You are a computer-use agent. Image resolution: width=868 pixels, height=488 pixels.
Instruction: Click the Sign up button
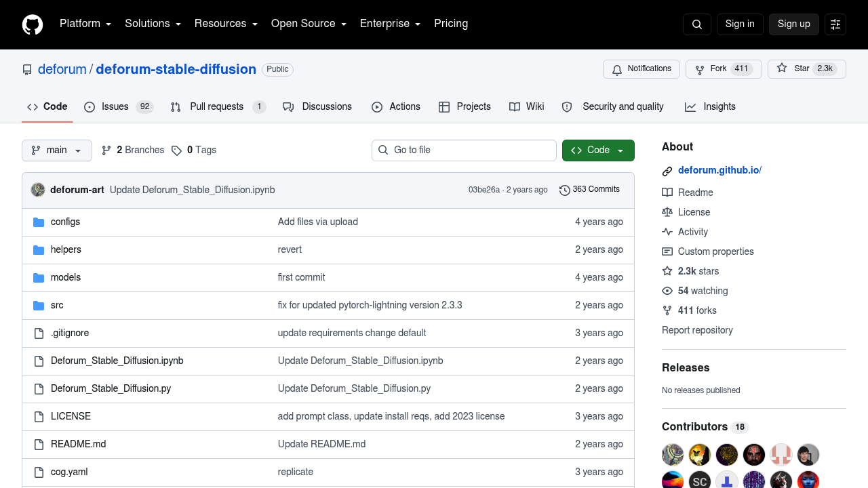pos(794,24)
